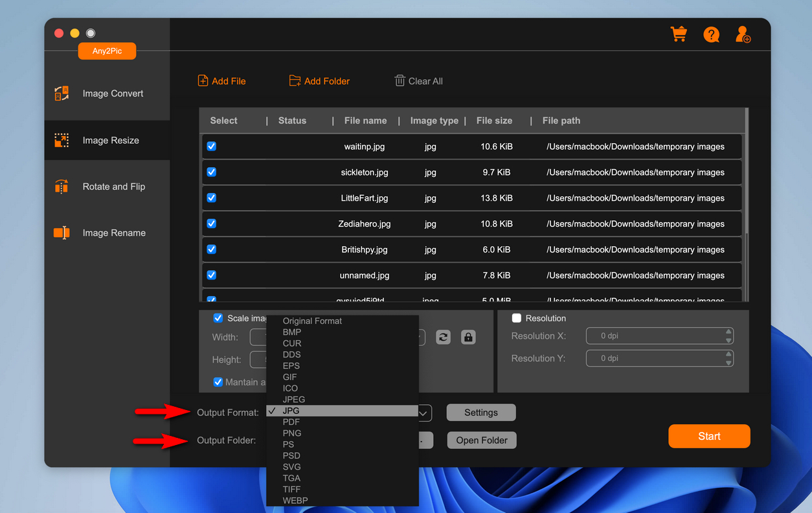Click the add user account icon

click(743, 34)
